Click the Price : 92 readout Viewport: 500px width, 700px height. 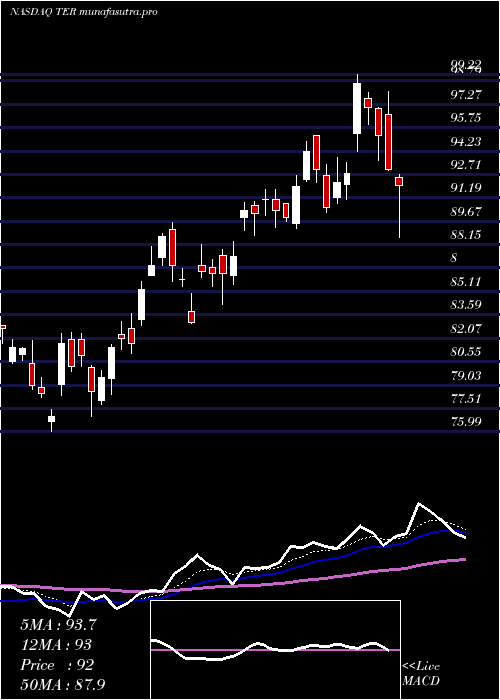tap(57, 665)
